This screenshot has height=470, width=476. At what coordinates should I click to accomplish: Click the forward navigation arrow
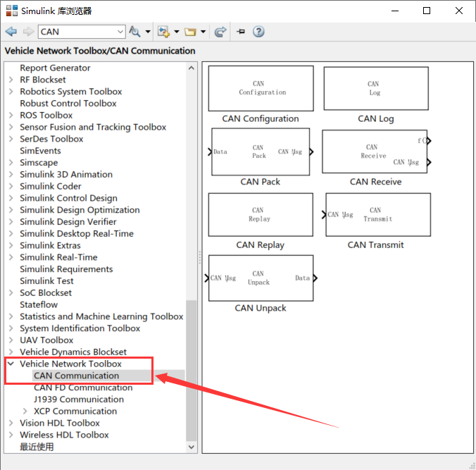pos(29,32)
